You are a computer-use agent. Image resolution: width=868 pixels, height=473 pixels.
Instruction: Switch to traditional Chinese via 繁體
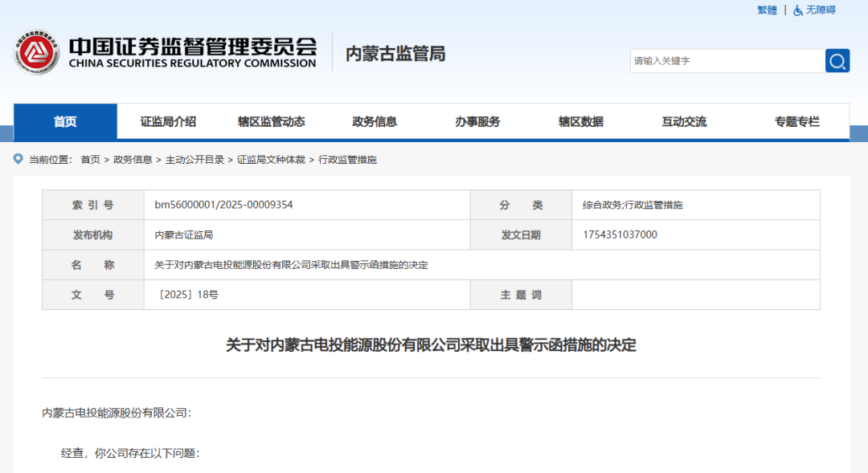[x=768, y=10]
